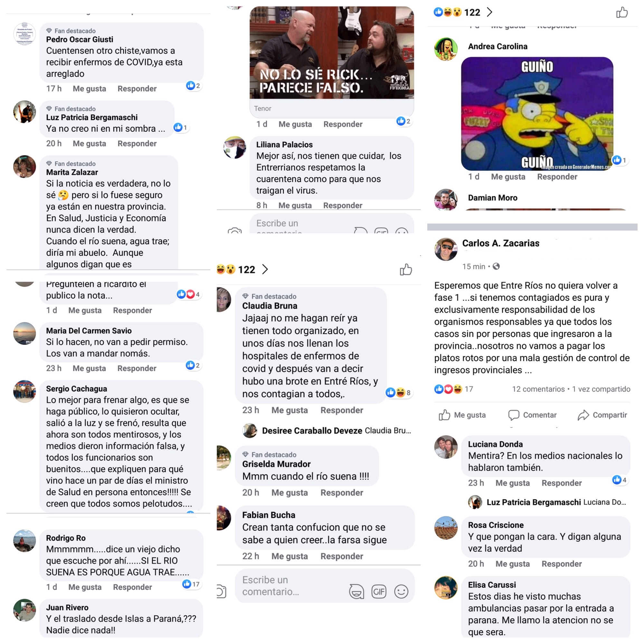Viewport: 644px width, 644px height.
Task: Open the emoji smiley picker in the comment box
Action: 401,592
